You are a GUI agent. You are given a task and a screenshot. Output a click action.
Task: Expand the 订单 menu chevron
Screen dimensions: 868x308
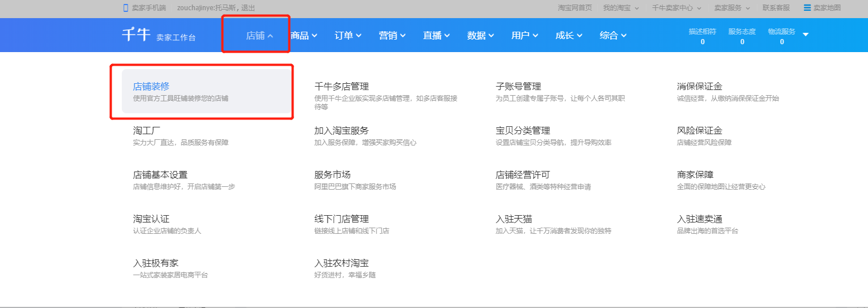(x=359, y=36)
